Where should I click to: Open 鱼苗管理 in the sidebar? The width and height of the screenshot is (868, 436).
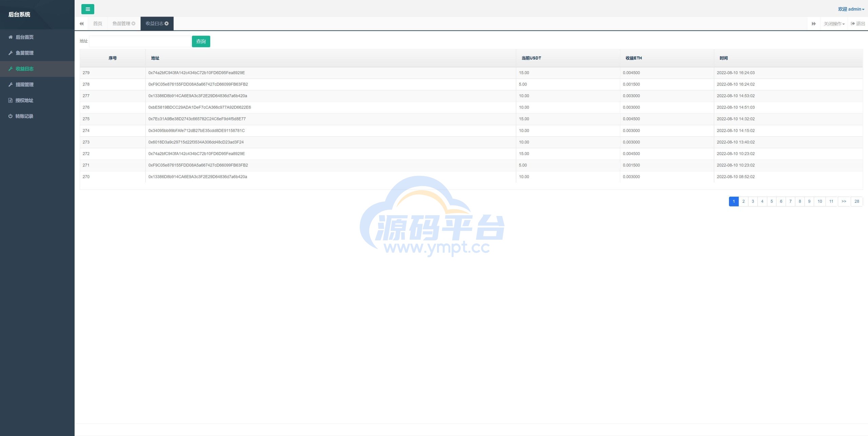click(x=24, y=53)
